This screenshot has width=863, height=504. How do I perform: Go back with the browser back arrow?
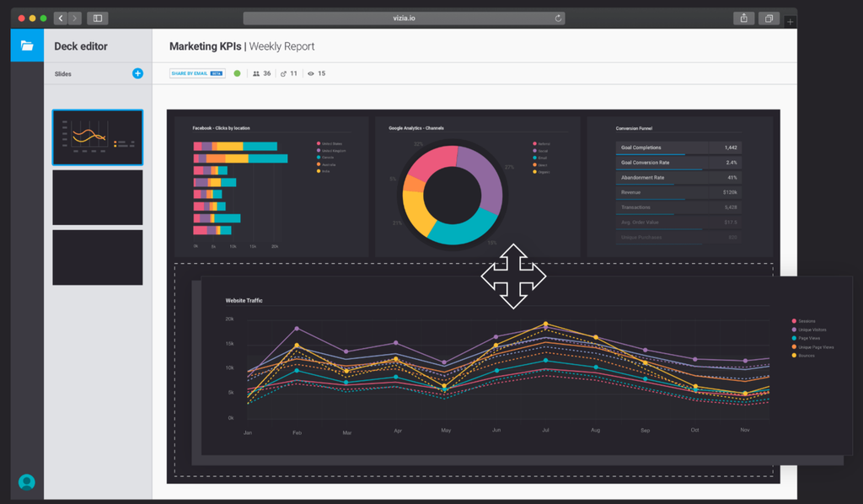pos(61,18)
